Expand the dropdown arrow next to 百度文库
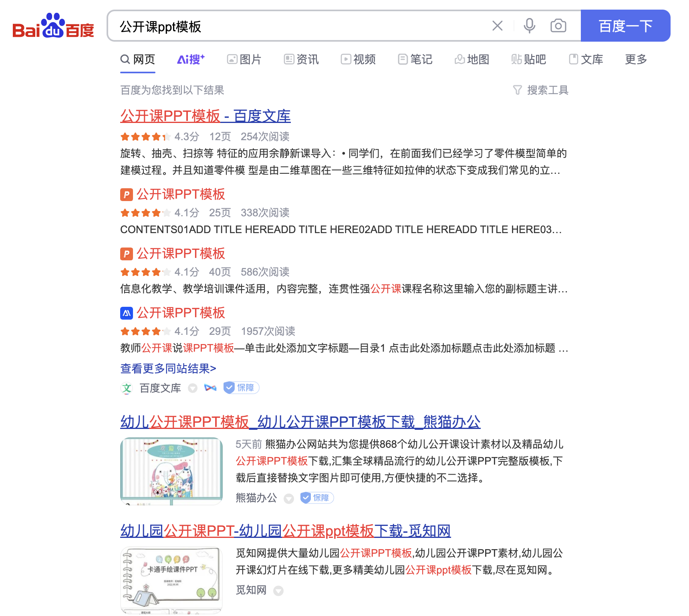 [x=193, y=388]
